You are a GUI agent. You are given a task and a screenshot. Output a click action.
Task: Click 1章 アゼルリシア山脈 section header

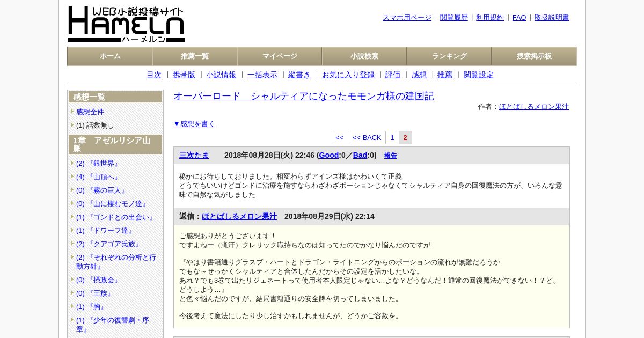[x=115, y=144]
